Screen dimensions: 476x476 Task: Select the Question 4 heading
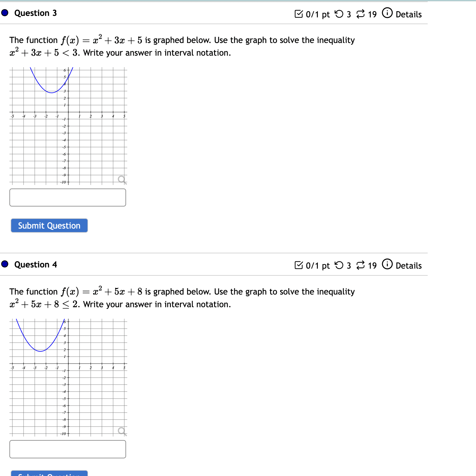click(35, 265)
